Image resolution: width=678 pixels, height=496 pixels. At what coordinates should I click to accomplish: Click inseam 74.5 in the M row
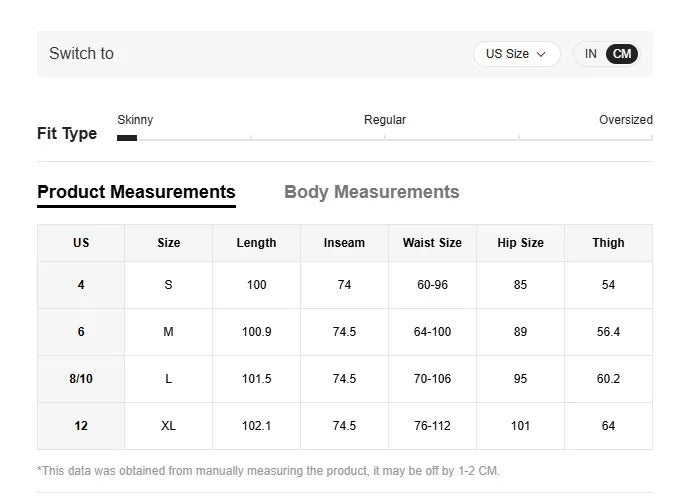tap(344, 332)
